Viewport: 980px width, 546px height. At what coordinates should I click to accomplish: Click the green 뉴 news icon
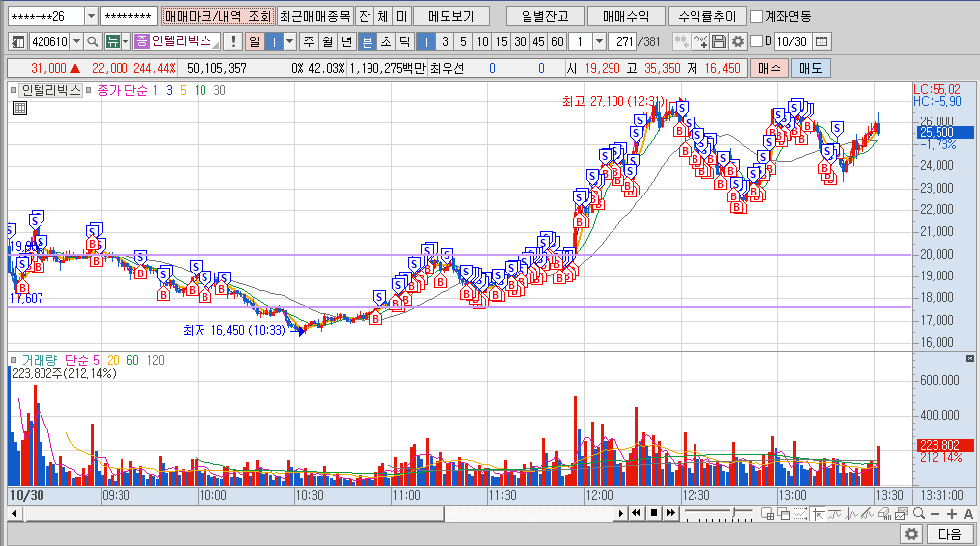[113, 41]
